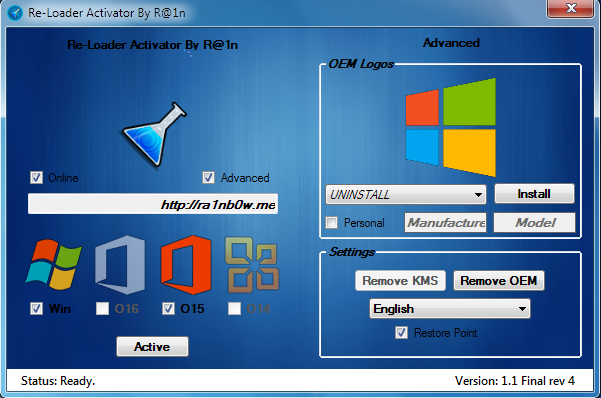Disable the Restore Point checkbox
Viewport: 601px width, 398px height.
[401, 332]
